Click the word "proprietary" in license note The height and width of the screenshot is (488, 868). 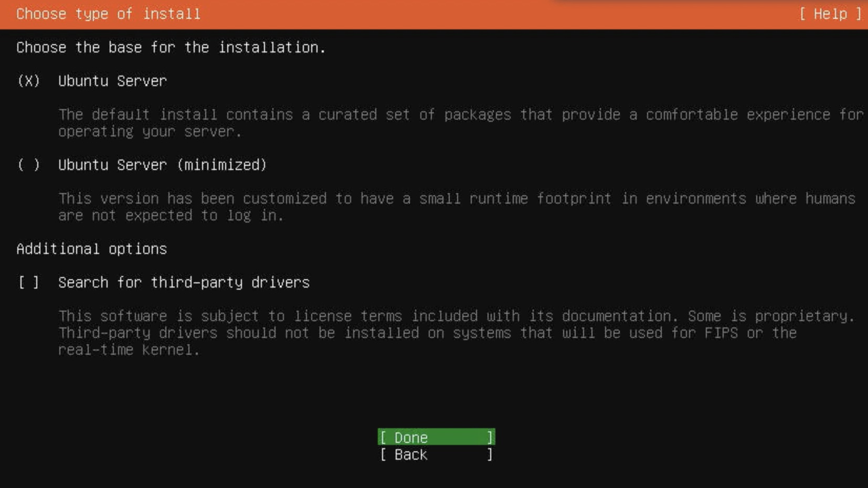click(804, 316)
